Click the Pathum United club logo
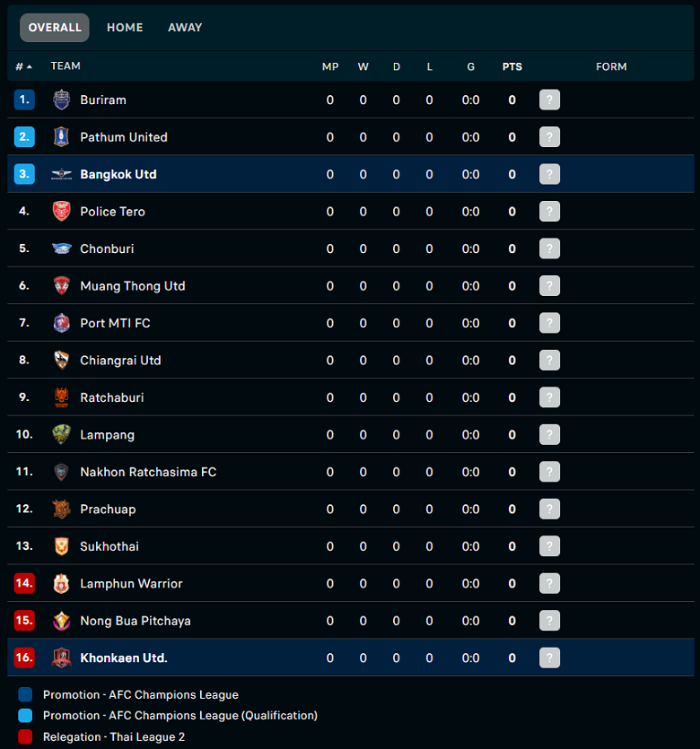Viewport: 700px width, 749px height. [x=62, y=137]
